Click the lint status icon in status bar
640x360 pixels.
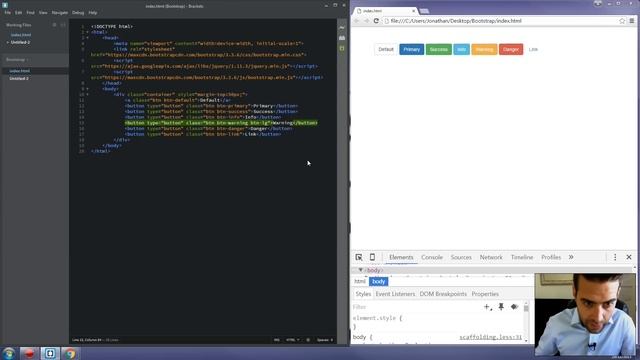pyautogui.click(x=308, y=340)
